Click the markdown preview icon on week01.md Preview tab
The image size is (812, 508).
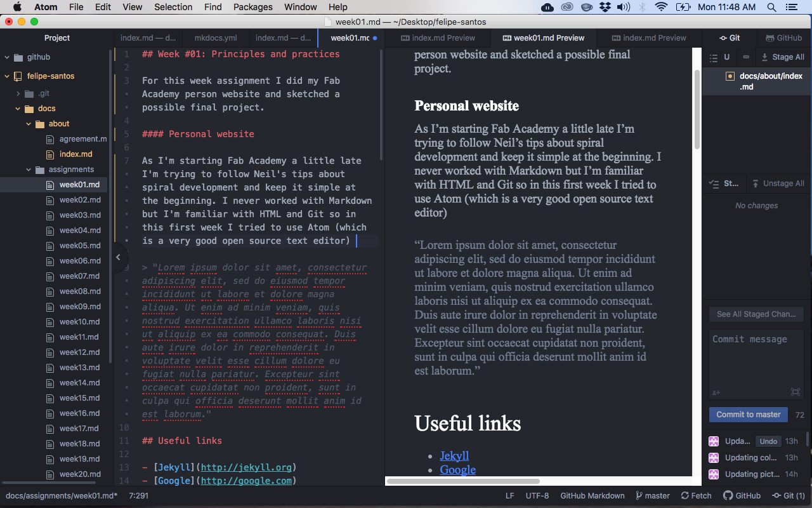click(506, 38)
